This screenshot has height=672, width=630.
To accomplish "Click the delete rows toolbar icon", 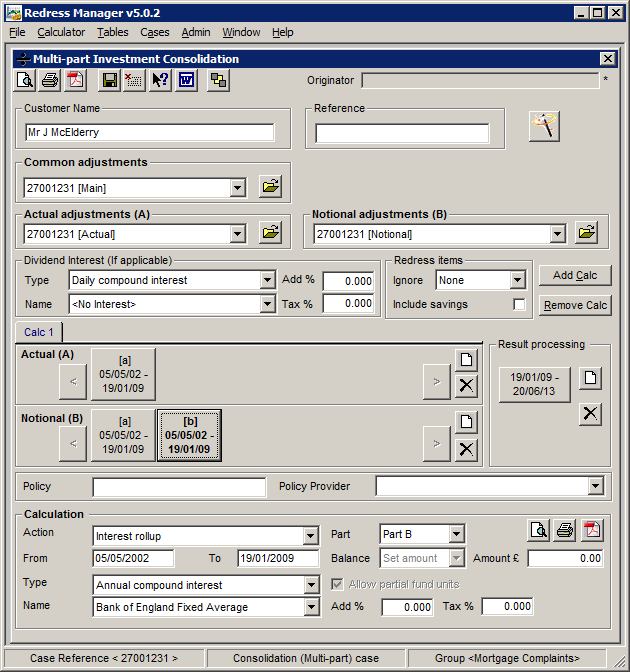I will [x=134, y=80].
